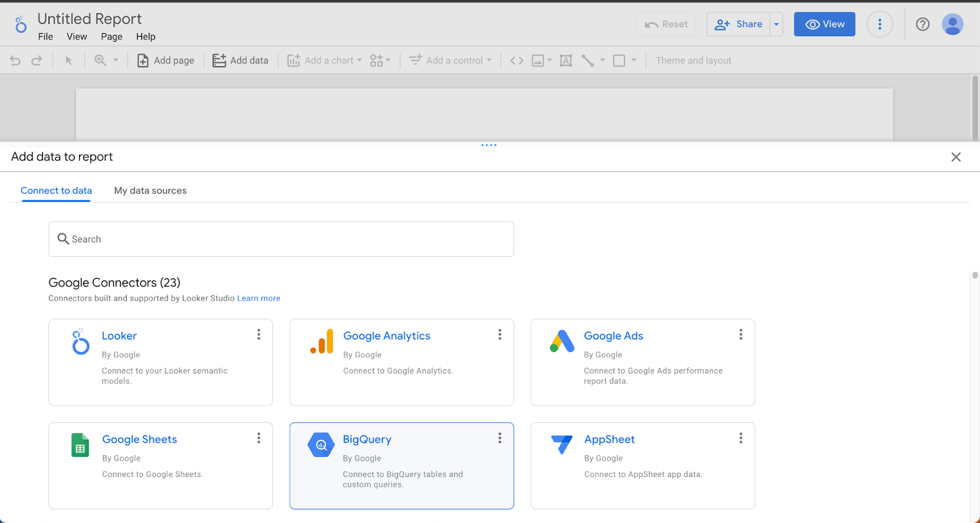Viewport: 980px width, 523px height.
Task: Open the BigQuery card three-dot menu
Action: [x=500, y=438]
